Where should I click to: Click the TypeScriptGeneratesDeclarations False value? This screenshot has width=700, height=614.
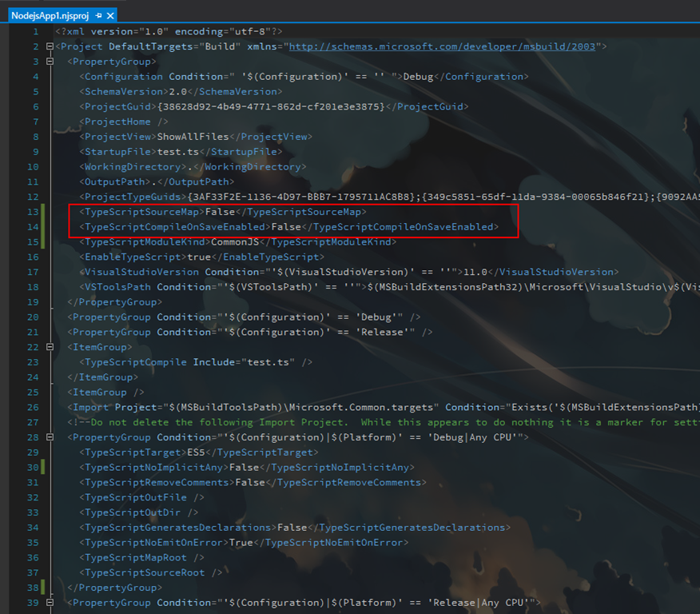(x=292, y=528)
